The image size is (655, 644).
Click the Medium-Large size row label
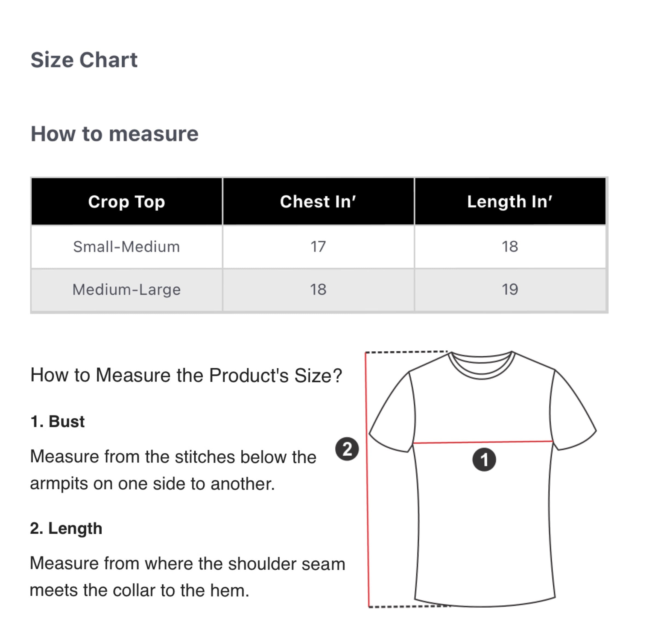pos(127,290)
